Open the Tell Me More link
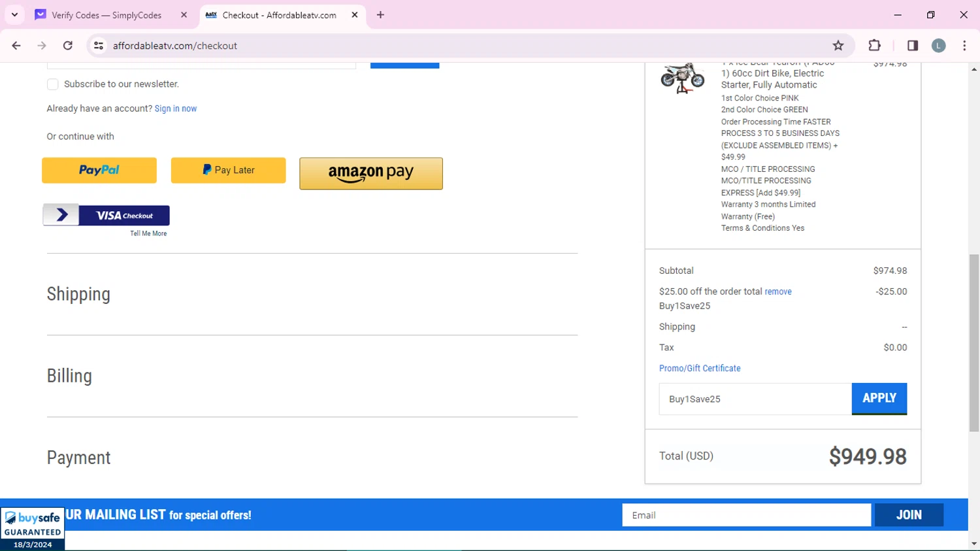 148,233
